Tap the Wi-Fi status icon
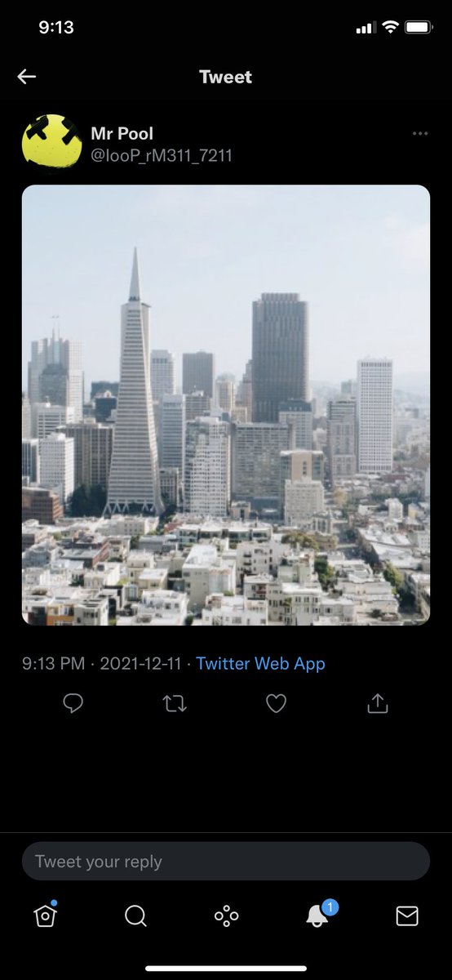The image size is (452, 980). pos(390,27)
